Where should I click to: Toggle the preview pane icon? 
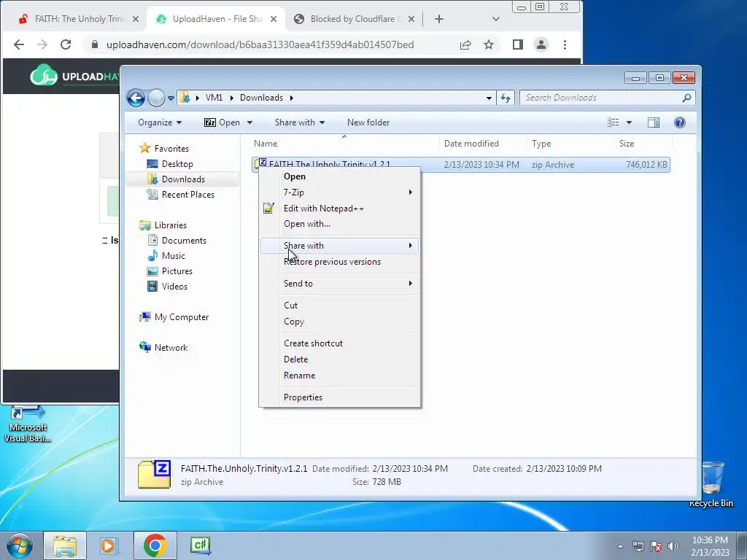(653, 122)
